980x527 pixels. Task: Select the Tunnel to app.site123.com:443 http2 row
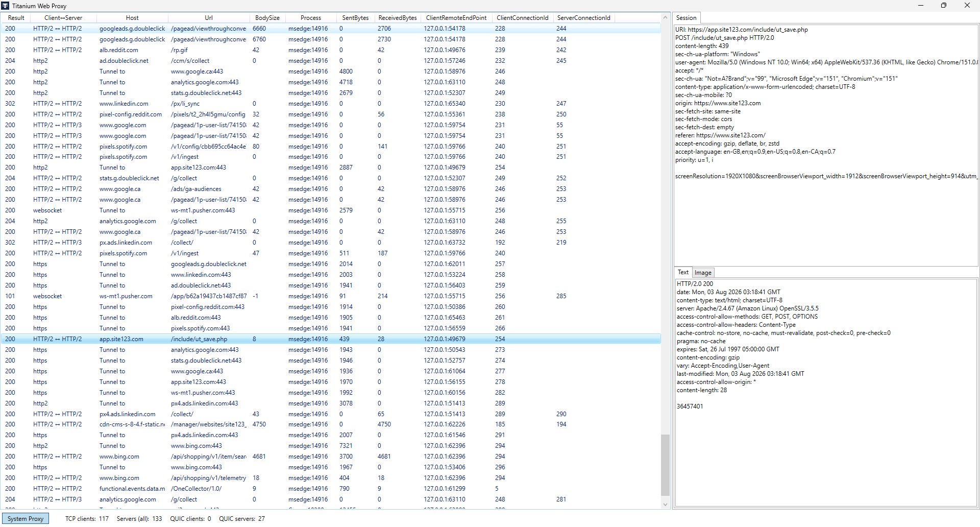(331, 167)
